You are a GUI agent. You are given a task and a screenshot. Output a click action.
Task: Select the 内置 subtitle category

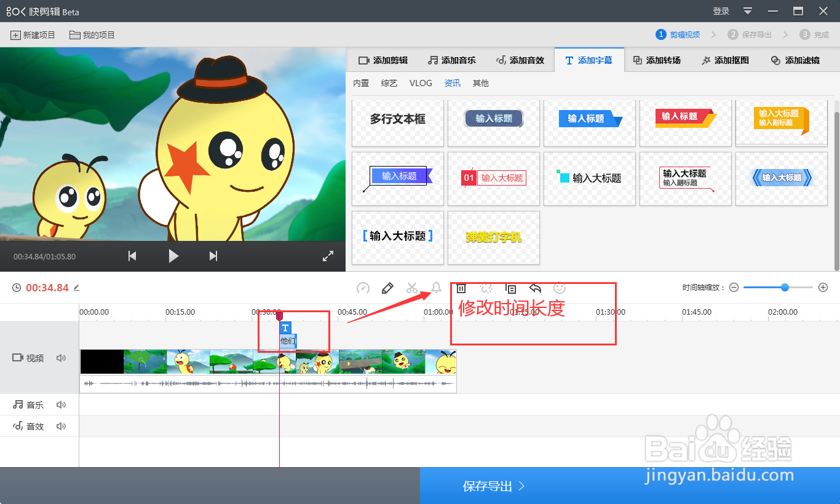click(x=361, y=83)
